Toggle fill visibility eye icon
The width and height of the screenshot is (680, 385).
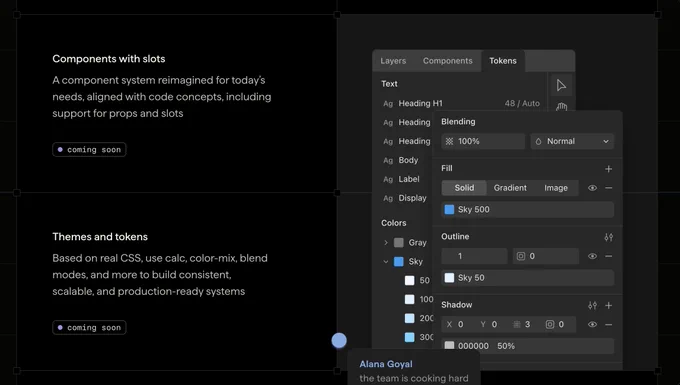point(592,188)
